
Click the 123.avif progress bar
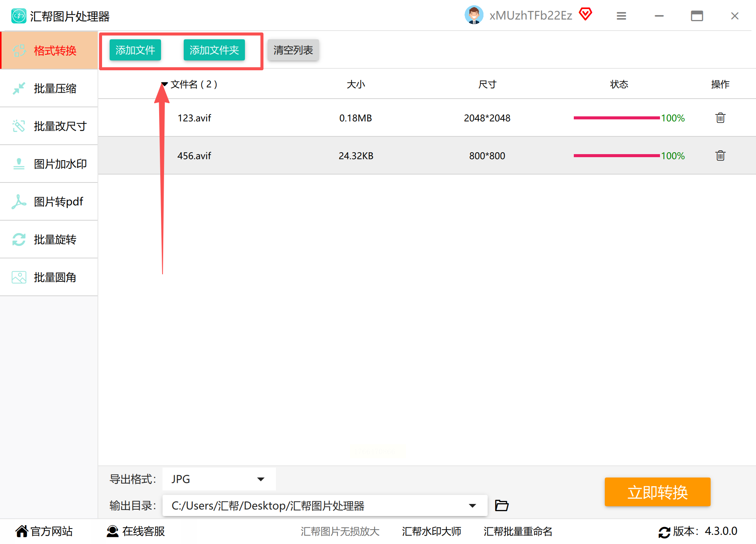[x=617, y=118]
